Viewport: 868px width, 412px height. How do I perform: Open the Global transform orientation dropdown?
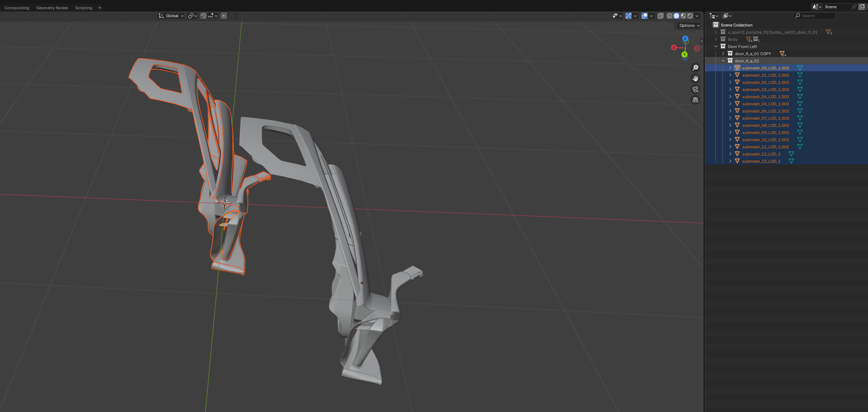point(172,16)
